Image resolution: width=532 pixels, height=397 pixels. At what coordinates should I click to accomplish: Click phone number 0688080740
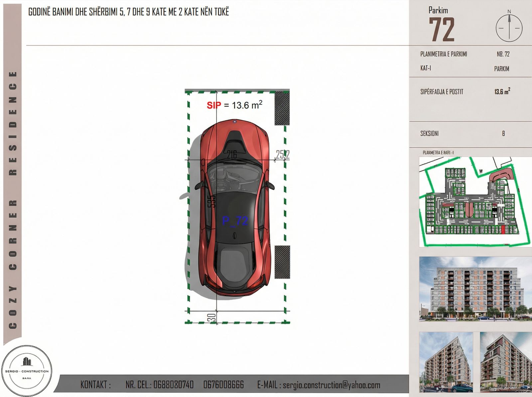[173, 385]
